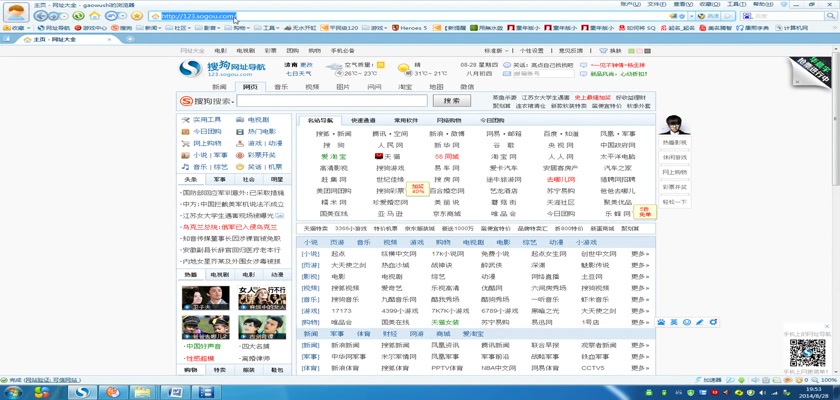Viewport: 840px width, 400px height.
Task: Click the smiley icon in the floating toolbar
Action: click(x=687, y=322)
